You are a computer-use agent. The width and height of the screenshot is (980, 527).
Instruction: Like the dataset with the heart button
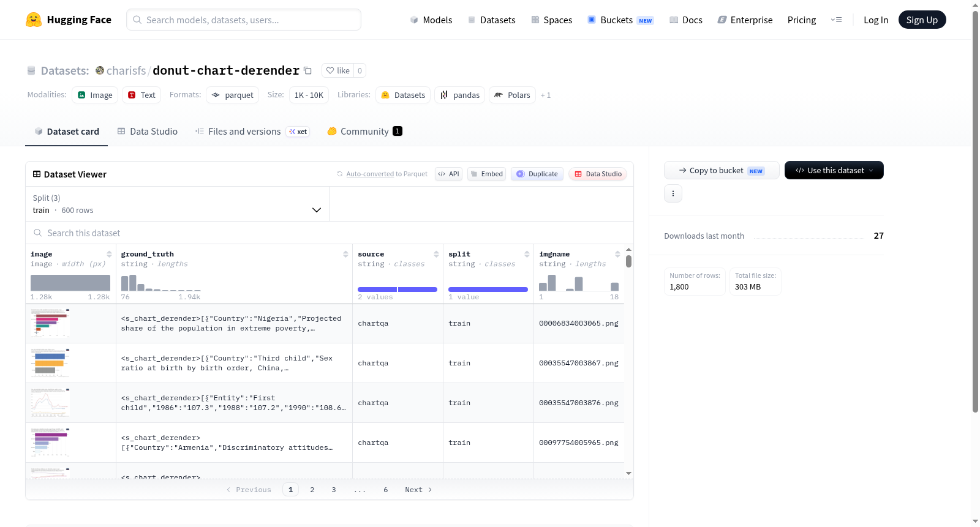point(337,70)
